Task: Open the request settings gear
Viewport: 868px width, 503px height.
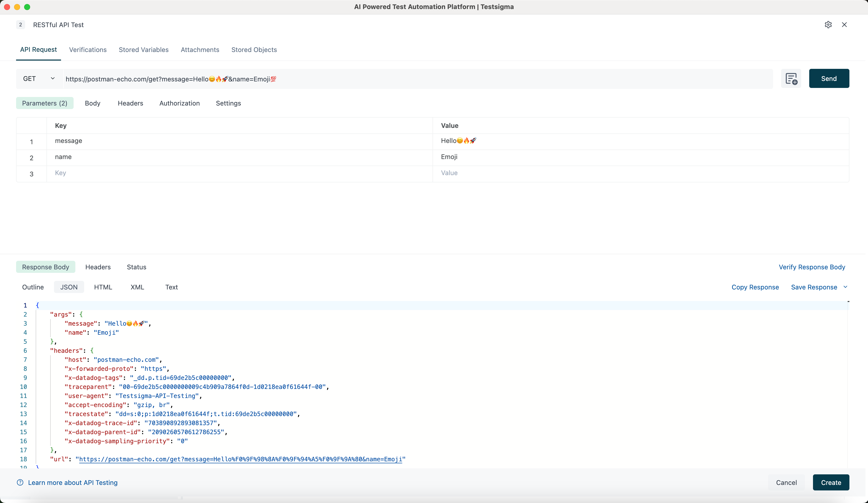Action: [x=828, y=24]
